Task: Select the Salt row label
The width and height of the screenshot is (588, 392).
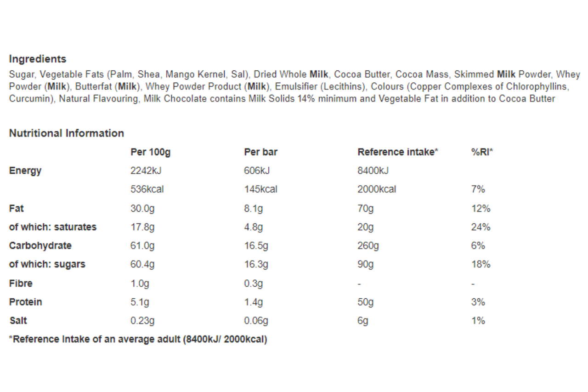Action: pos(19,321)
